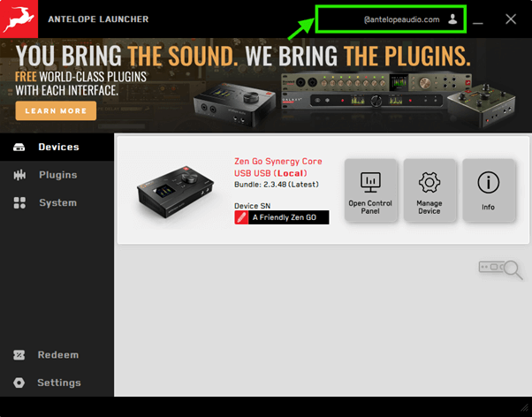Viewport: 532px width, 417px height.
Task: Open Plugins via the waveform icon
Action: pos(19,175)
